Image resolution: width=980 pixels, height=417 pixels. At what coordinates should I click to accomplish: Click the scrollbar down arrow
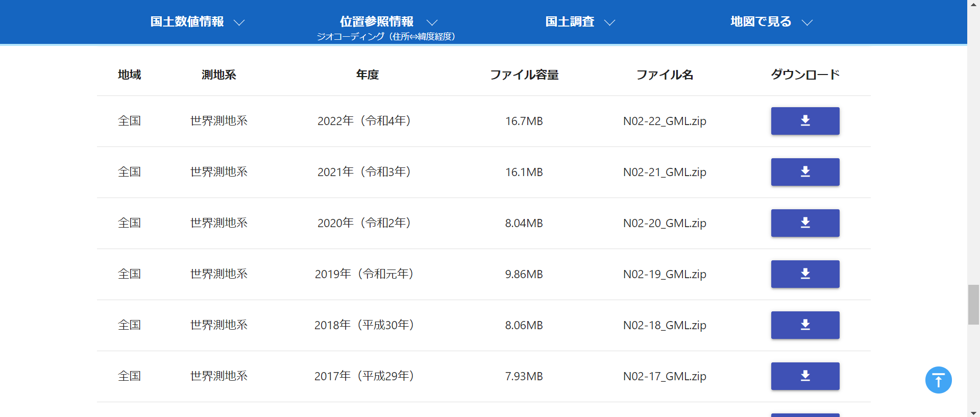point(973,412)
